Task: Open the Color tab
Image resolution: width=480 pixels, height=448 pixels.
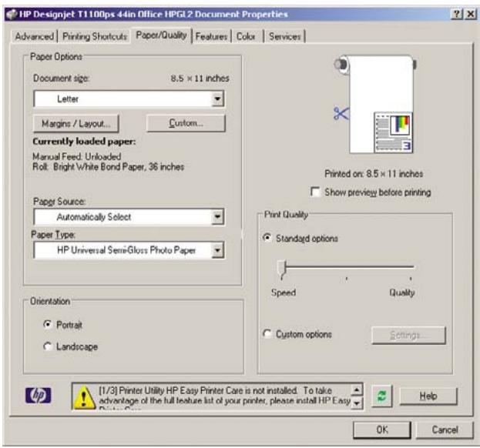Action: (x=246, y=36)
